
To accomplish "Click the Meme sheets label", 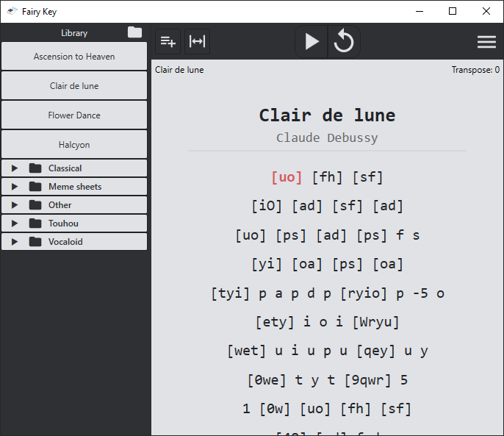I will coord(75,187).
